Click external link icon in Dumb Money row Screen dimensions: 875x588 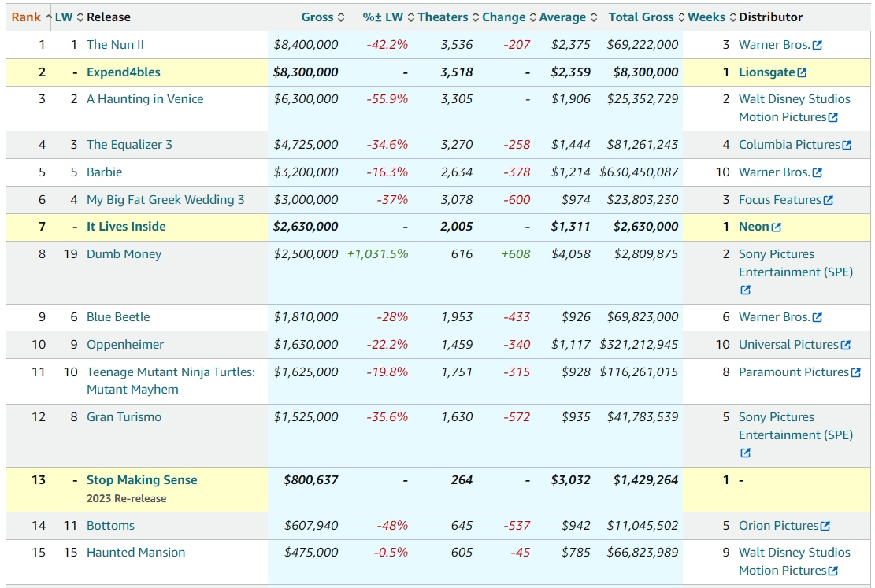[745, 290]
